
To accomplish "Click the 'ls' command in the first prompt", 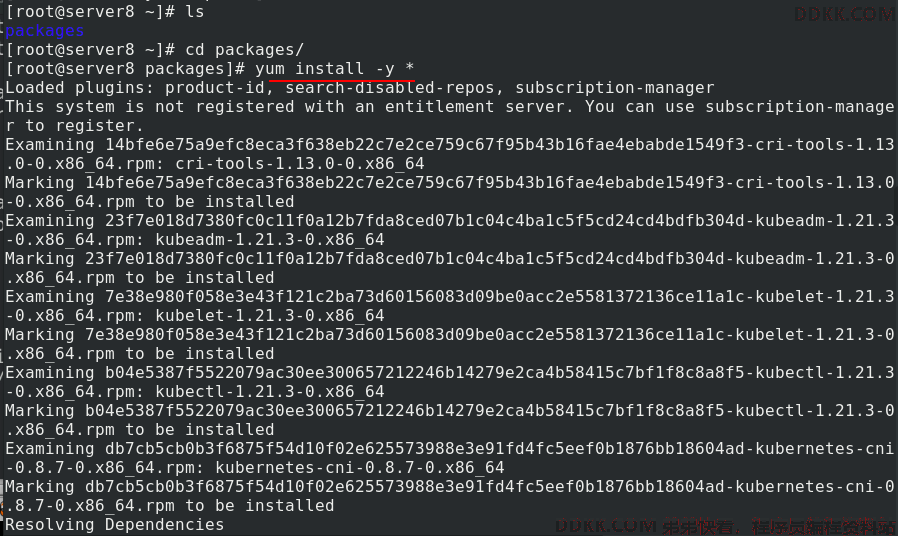I will coord(195,11).
